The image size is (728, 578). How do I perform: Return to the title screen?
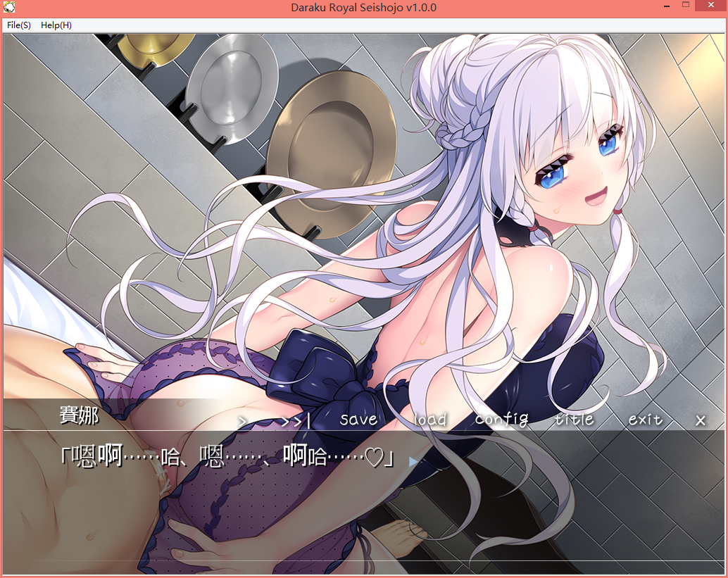[x=575, y=419]
